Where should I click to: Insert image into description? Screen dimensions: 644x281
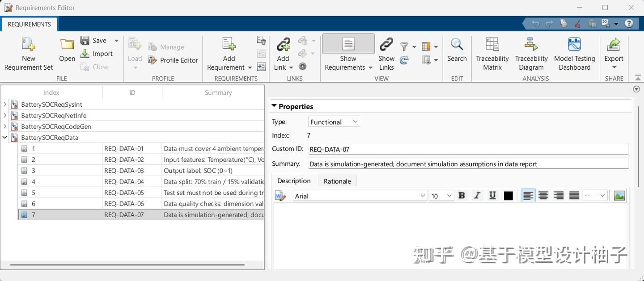coord(619,196)
